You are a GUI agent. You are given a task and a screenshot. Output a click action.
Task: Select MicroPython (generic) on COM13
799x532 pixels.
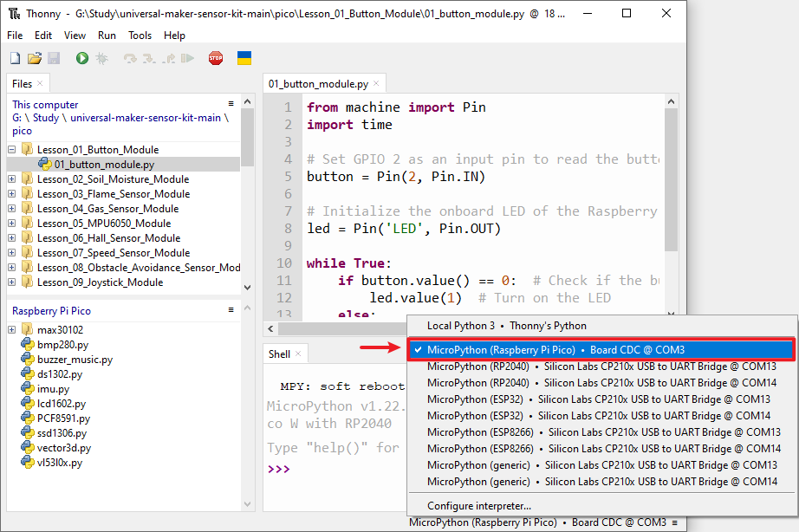[x=601, y=465]
